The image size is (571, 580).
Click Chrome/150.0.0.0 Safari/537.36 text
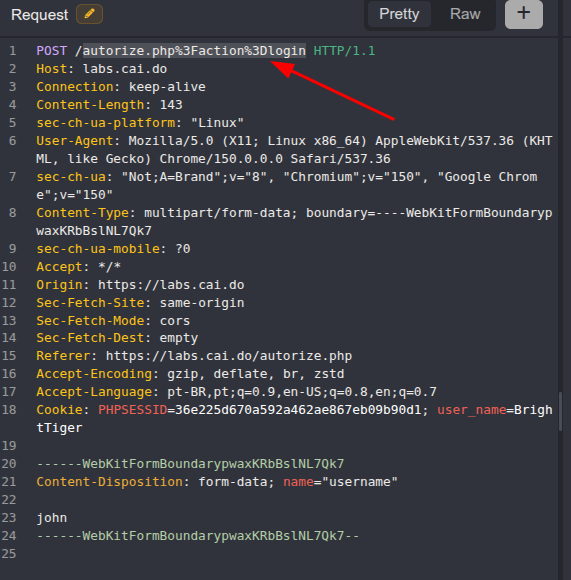click(x=275, y=159)
